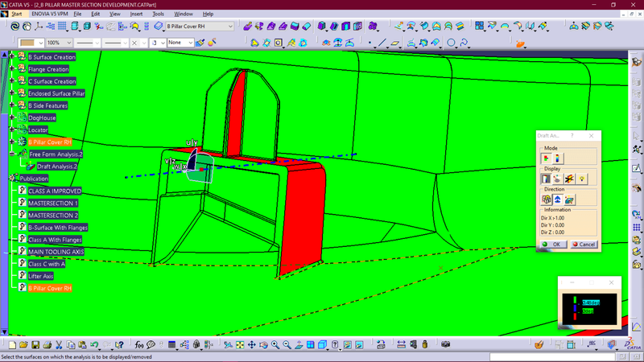Click the tree scrollbar down arrow
This screenshot has height=362, width=644.
[x=5, y=331]
